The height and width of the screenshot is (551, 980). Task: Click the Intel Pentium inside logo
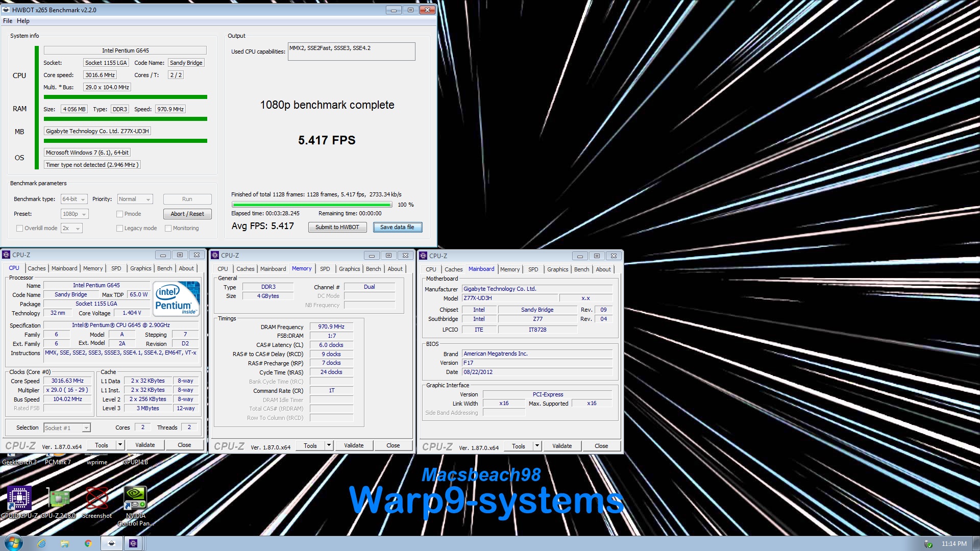tap(176, 299)
